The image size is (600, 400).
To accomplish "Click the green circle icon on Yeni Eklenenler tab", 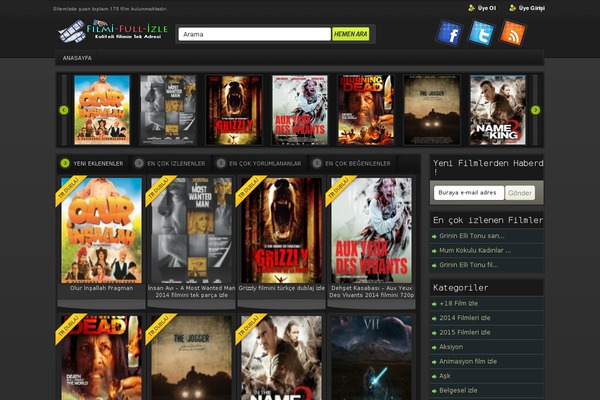I will [65, 163].
